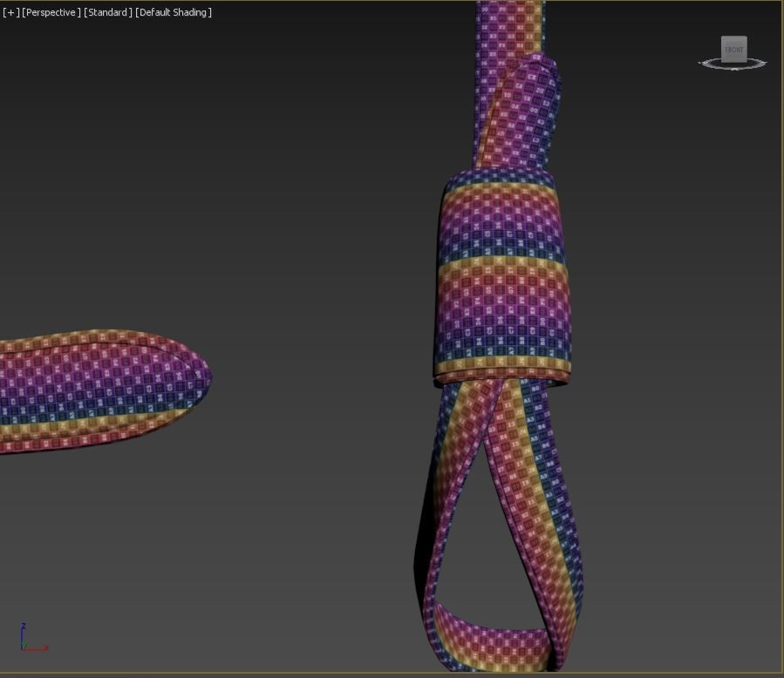Click the top edge of the ViewCube
Viewport: 784px width, 678px height.
click(x=734, y=37)
